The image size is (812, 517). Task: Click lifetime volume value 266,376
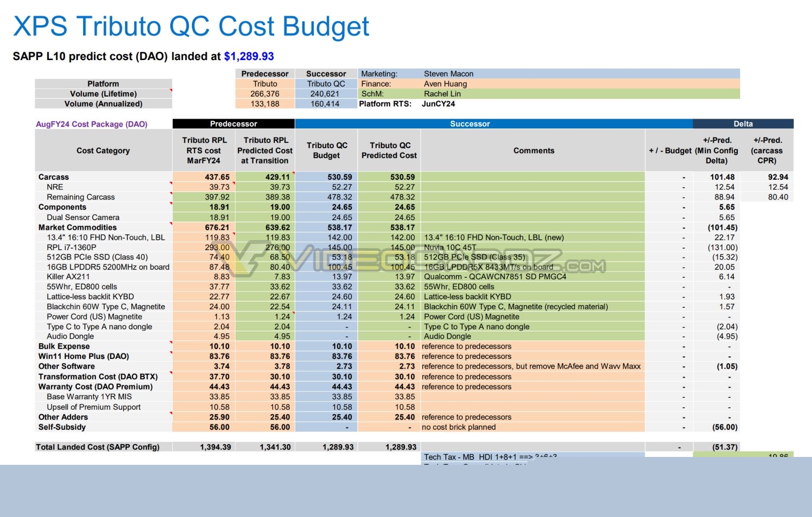tap(265, 94)
